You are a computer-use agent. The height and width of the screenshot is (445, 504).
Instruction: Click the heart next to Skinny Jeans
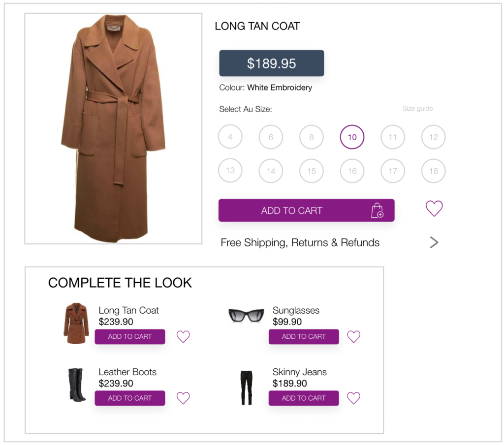[353, 398]
